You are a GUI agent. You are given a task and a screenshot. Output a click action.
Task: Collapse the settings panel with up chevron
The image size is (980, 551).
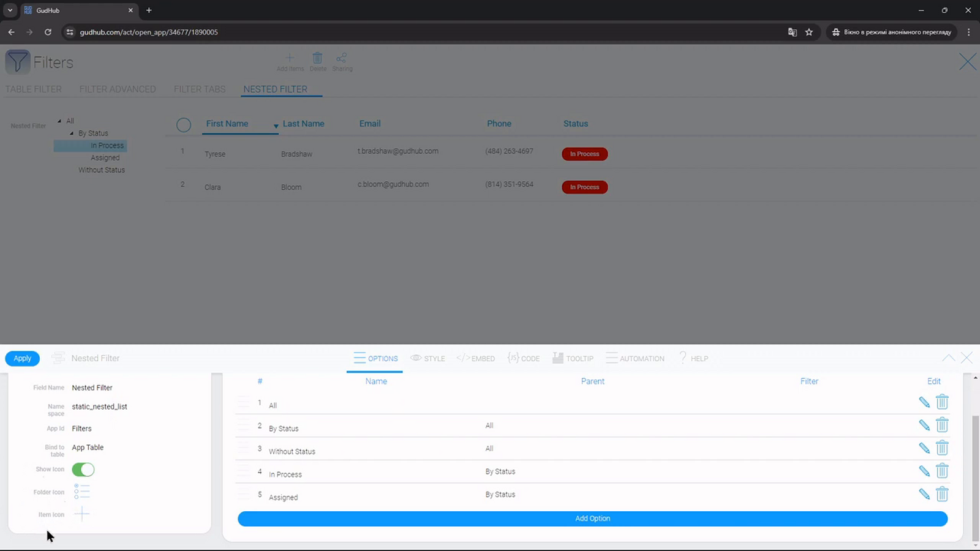point(948,358)
